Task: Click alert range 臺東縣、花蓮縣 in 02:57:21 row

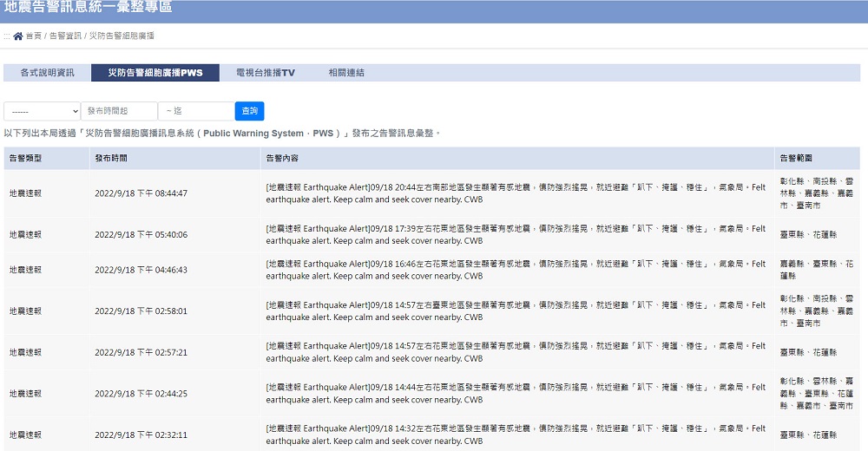Action: [808, 352]
